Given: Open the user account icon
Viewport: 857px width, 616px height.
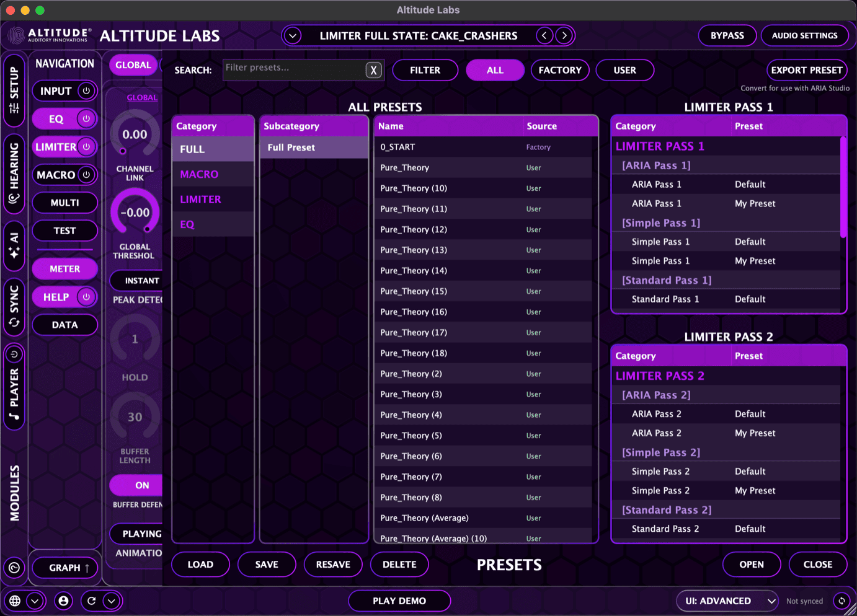Looking at the screenshot, I should click(63, 601).
